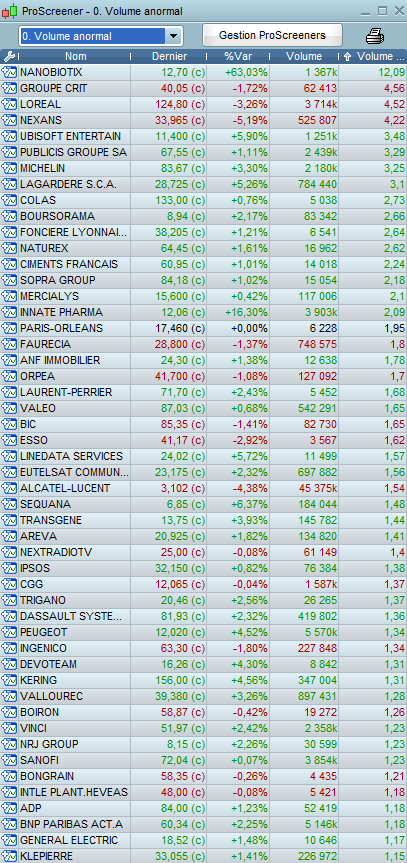Open chart icon for ORPEA row
407x863 pixels.
pyautogui.click(x=9, y=376)
